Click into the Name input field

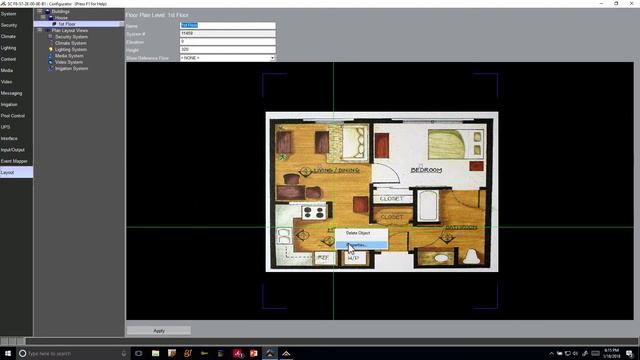227,25
